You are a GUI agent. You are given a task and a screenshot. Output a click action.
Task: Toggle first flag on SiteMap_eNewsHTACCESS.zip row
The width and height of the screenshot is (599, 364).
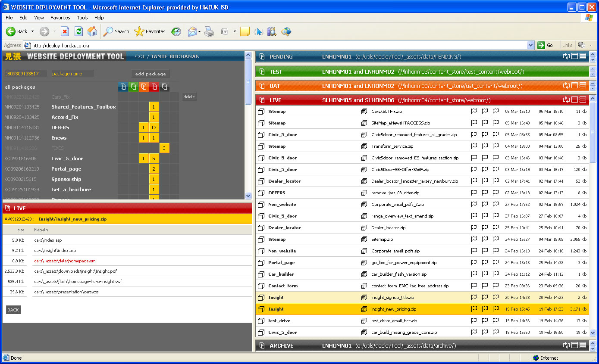474,123
